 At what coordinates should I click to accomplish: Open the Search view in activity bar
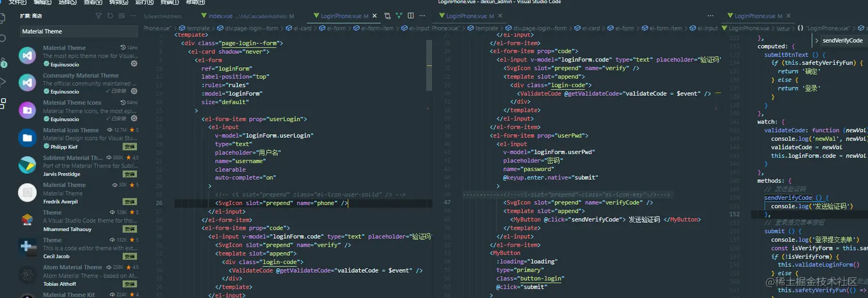click(2, 38)
